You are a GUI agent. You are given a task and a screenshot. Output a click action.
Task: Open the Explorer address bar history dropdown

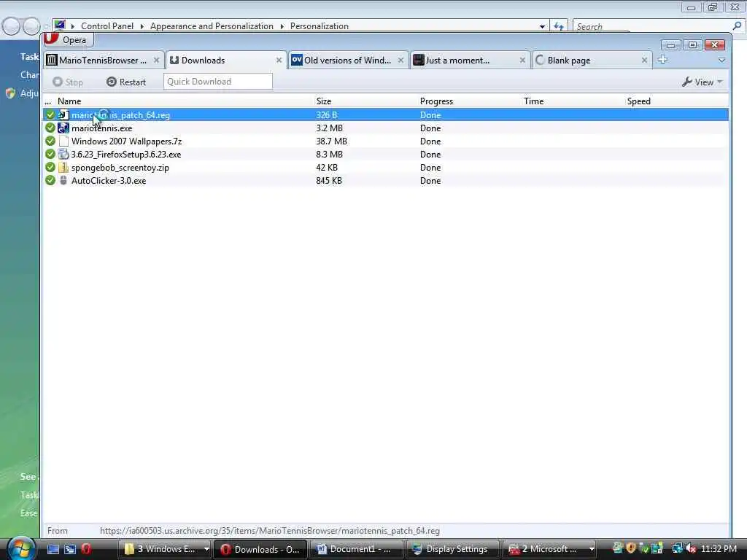542,27
